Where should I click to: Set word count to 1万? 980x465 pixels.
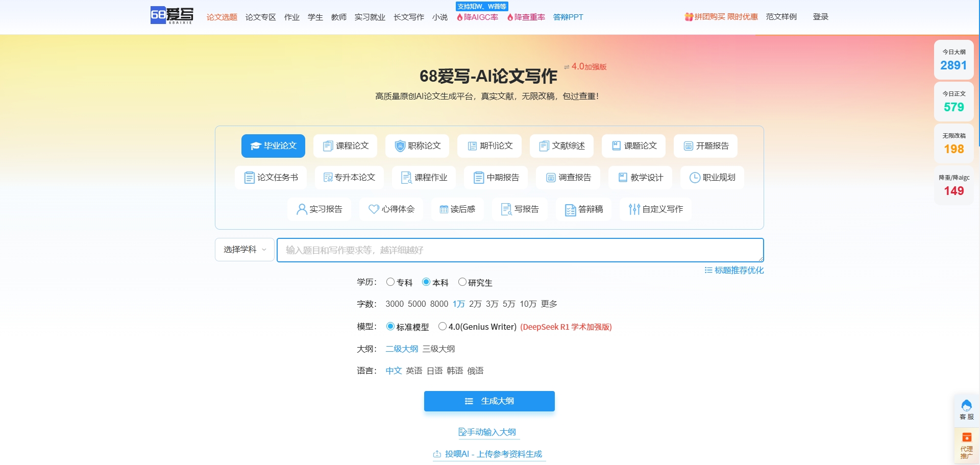(458, 304)
